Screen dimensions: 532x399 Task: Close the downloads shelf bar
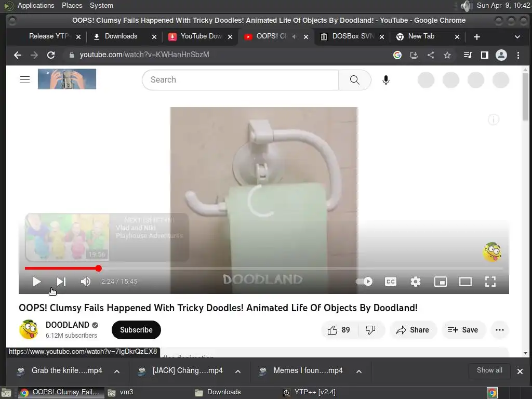tap(520, 371)
